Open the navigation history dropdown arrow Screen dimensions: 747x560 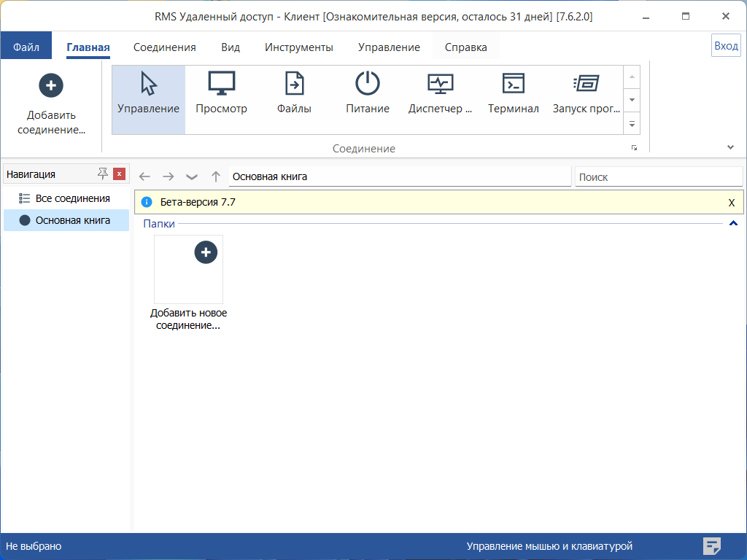[x=192, y=176]
